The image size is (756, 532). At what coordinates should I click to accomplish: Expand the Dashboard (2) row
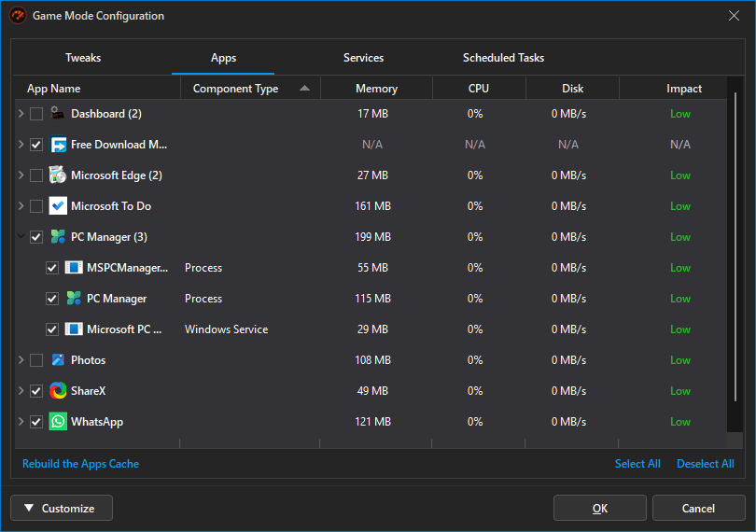pyautogui.click(x=21, y=114)
